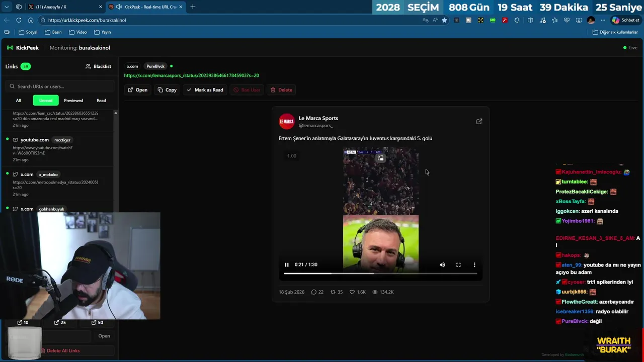This screenshot has height=362, width=644.
Task: Open the tab search dropdown arrow
Action: [x=7, y=7]
